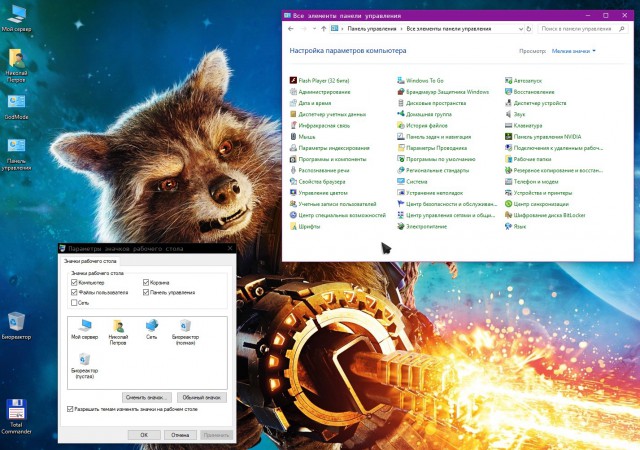Select Биореактор recycle bin on desktop

16,326
